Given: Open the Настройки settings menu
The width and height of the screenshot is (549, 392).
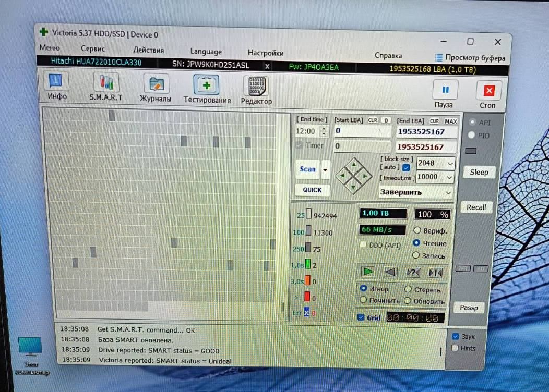Looking at the screenshot, I should pos(266,53).
